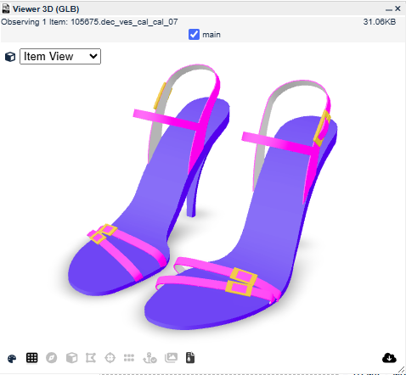The width and height of the screenshot is (406, 375).
Task: Click the document icon in title bar
Action: point(6,9)
